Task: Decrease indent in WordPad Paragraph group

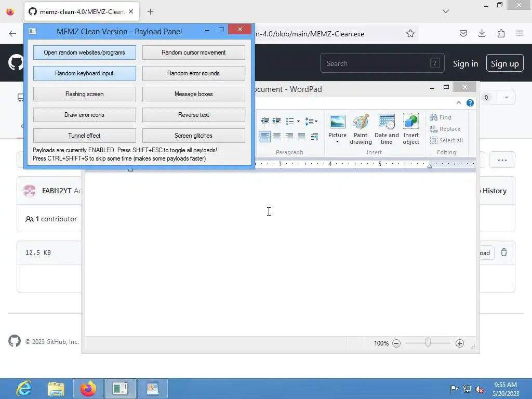Action: click(265, 121)
